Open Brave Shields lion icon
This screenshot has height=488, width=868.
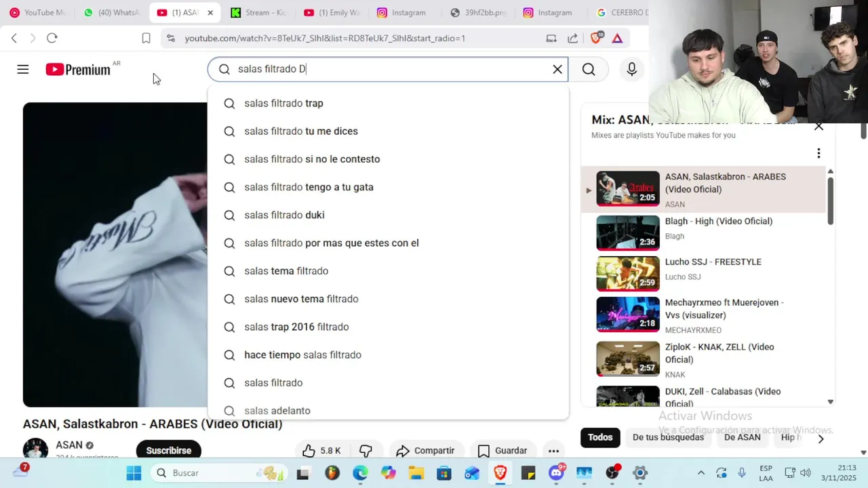pos(596,38)
